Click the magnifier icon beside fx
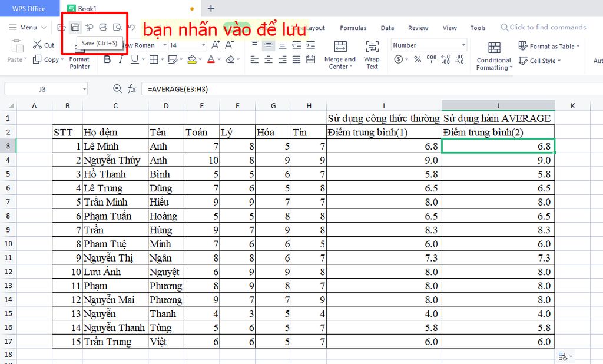Viewport: 603px width, 364px height. pyautogui.click(x=118, y=89)
